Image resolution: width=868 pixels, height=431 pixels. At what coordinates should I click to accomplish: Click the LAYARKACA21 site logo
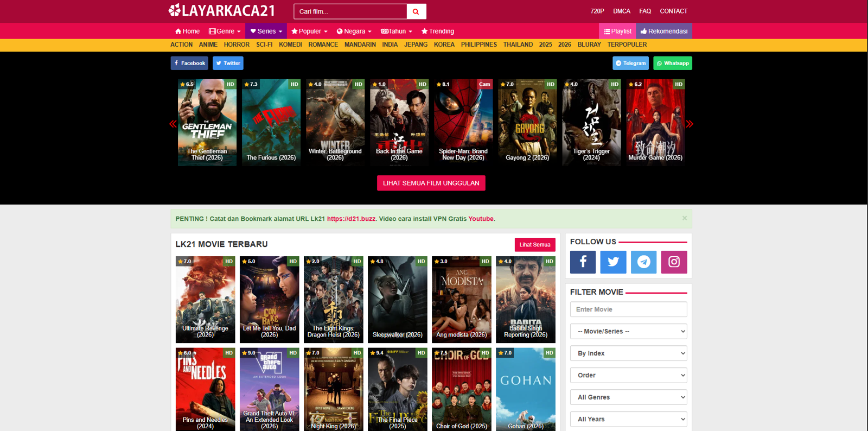click(221, 10)
